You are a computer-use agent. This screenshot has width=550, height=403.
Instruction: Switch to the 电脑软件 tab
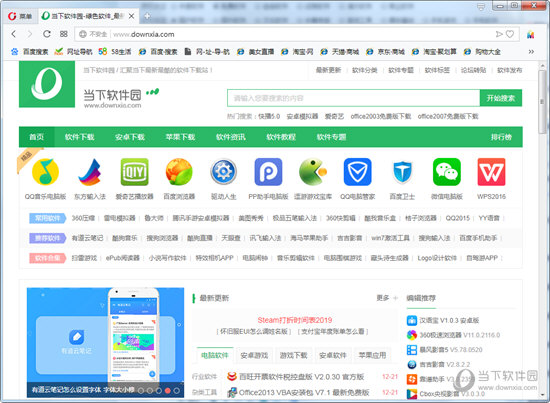[x=215, y=355]
